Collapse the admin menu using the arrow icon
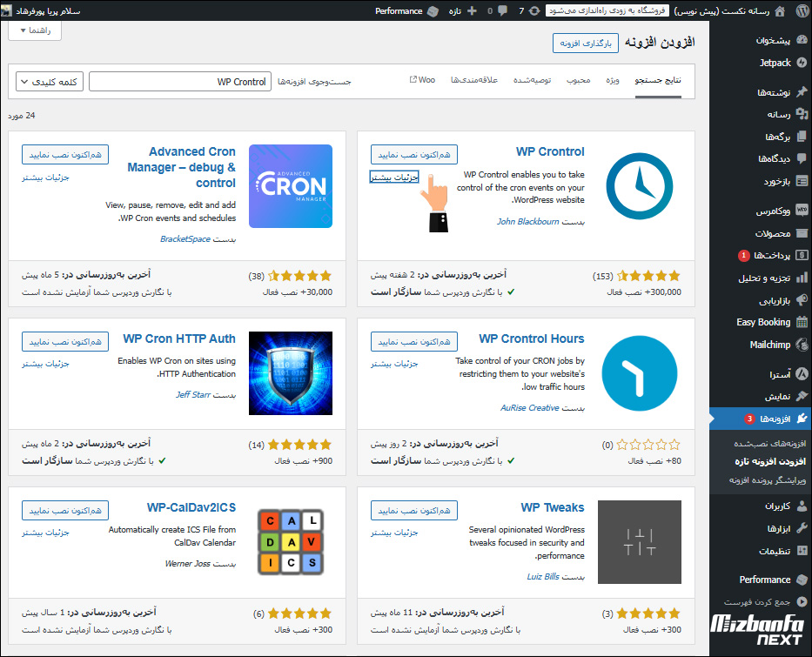The height and width of the screenshot is (657, 812). click(x=802, y=601)
